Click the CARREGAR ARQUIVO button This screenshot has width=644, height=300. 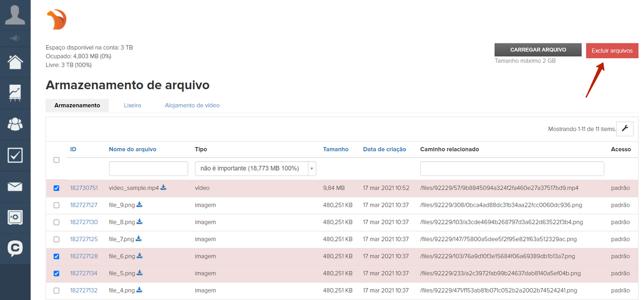coord(538,50)
